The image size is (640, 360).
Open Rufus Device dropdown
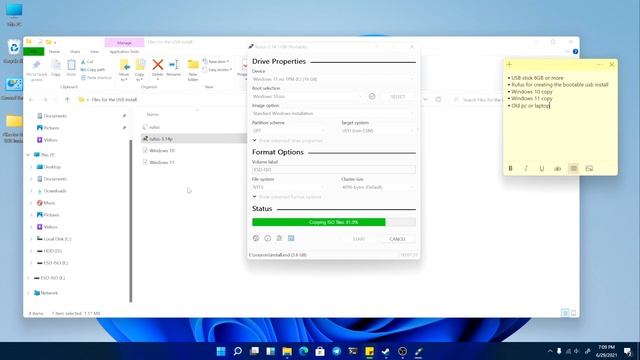[x=333, y=79]
